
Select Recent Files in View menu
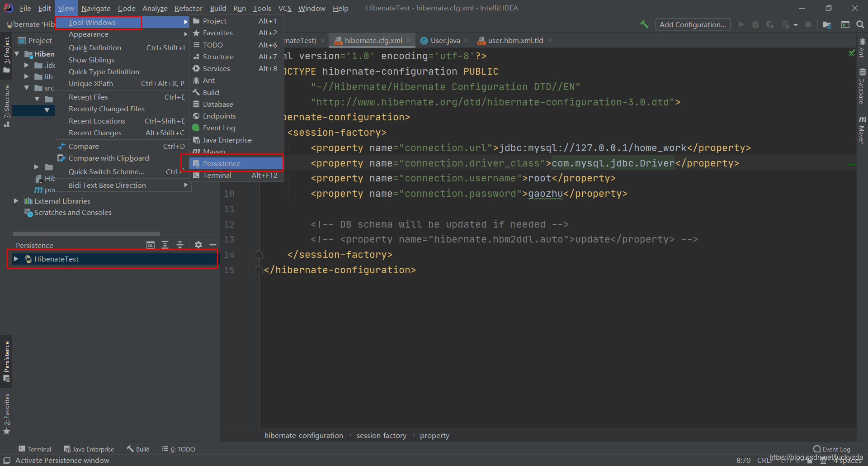coord(123,97)
